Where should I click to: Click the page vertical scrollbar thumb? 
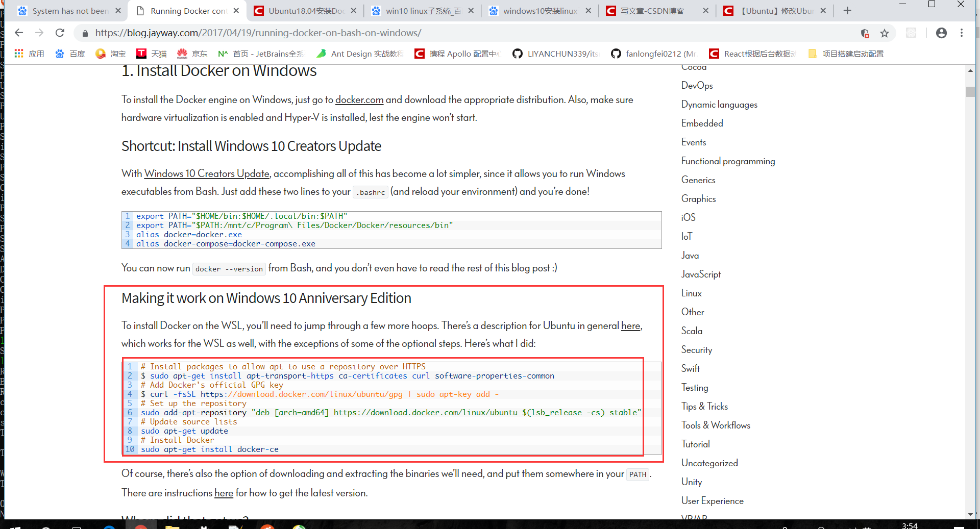[x=970, y=92]
